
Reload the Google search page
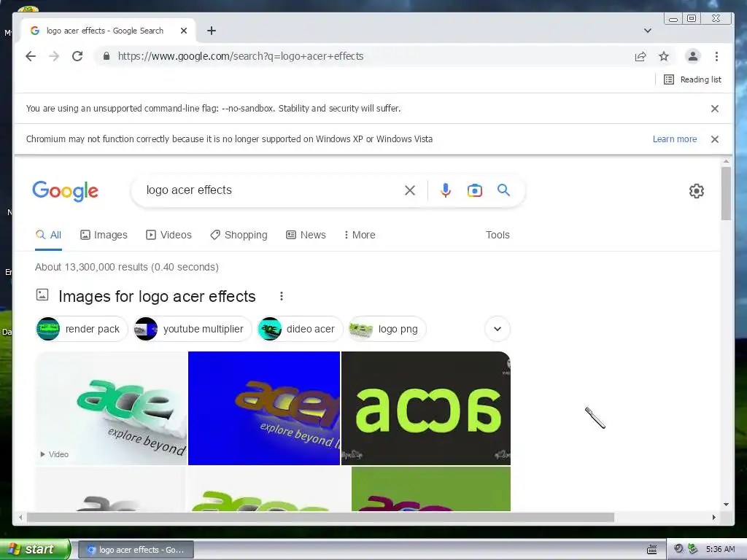pos(77,56)
